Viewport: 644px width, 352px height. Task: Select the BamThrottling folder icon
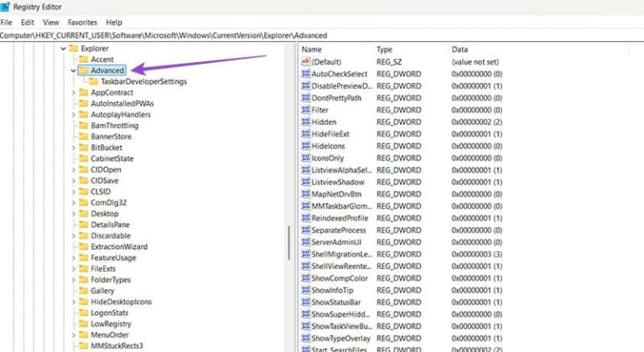coord(84,125)
